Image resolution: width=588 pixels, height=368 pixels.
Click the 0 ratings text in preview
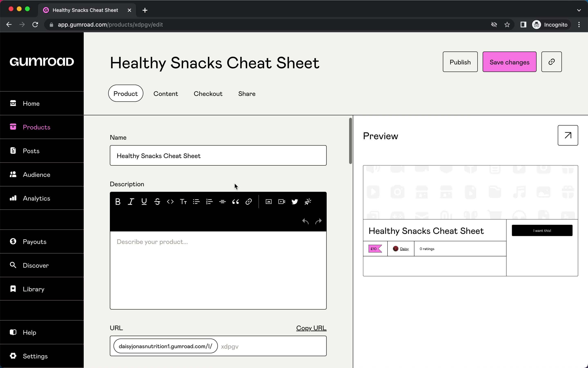[x=427, y=249]
